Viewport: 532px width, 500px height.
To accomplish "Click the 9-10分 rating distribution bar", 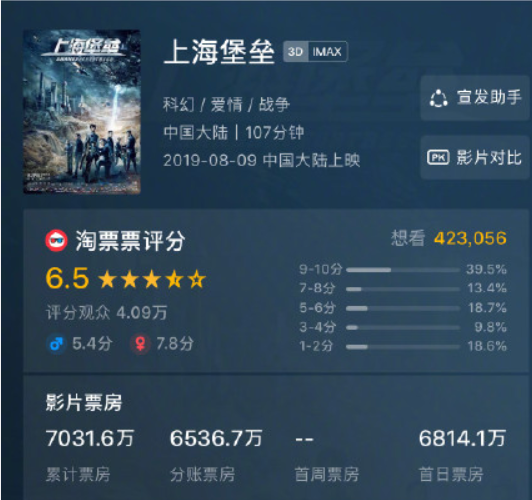I will 403,270.
